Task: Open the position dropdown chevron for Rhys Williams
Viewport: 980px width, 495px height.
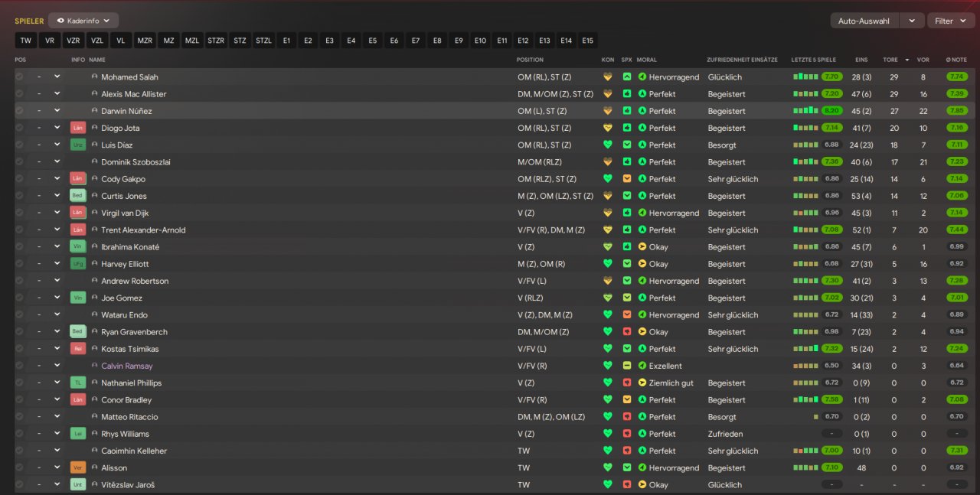Action: pos(57,434)
